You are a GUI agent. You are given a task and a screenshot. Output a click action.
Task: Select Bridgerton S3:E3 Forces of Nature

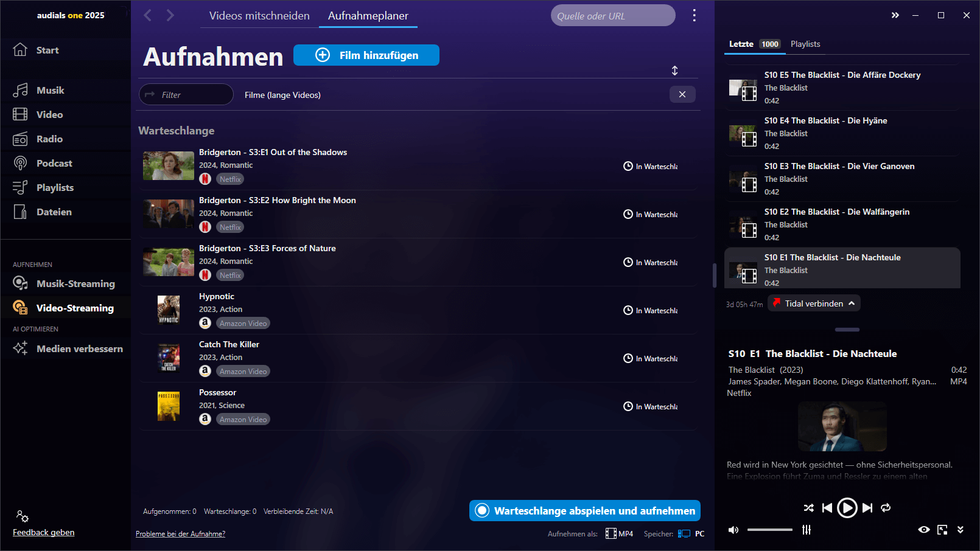click(x=418, y=262)
